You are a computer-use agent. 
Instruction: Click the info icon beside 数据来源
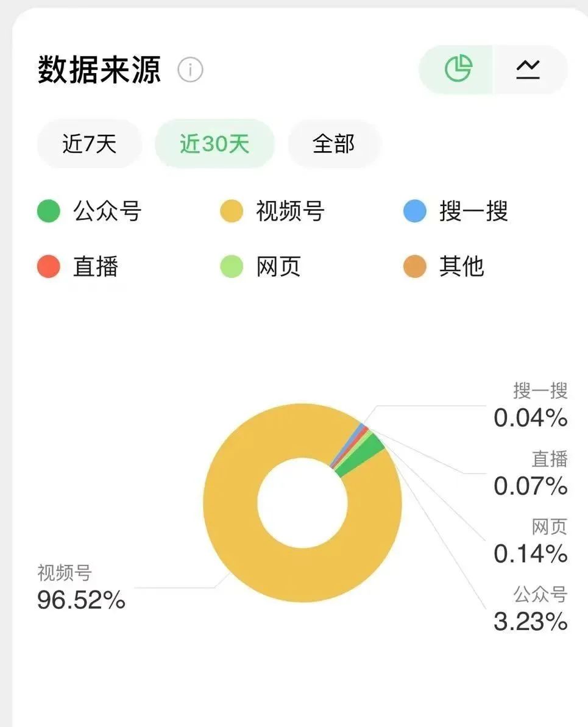190,69
